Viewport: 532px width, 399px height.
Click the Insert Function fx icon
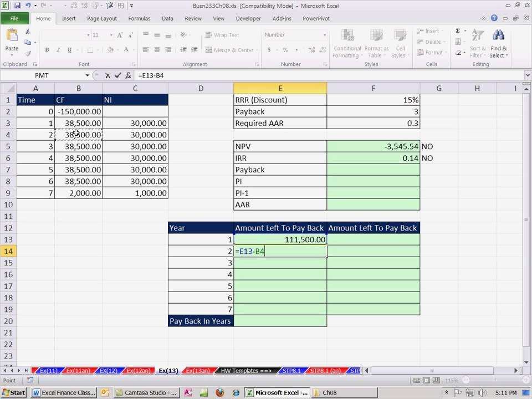pyautogui.click(x=128, y=75)
